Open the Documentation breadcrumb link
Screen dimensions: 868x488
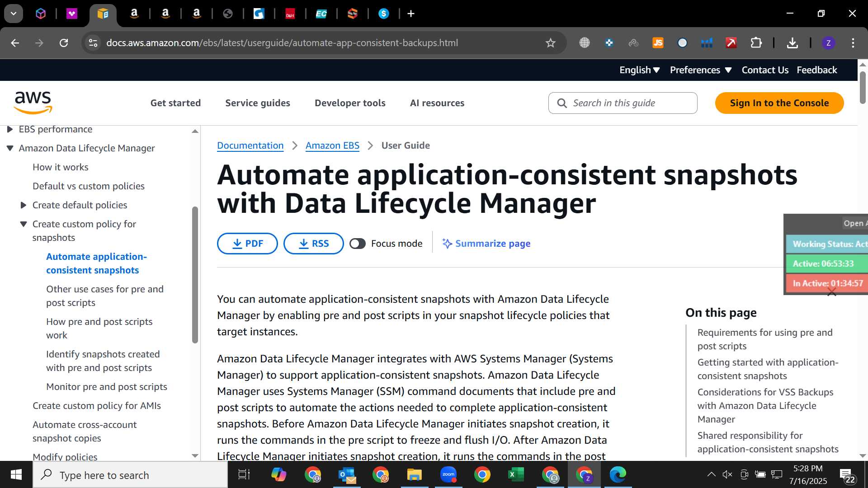pos(250,145)
